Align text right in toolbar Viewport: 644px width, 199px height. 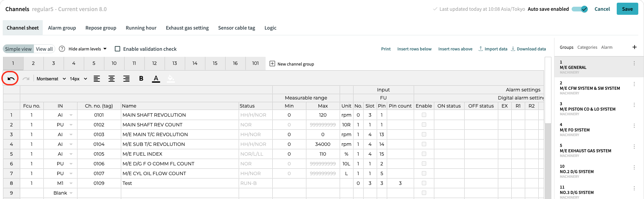(126, 79)
